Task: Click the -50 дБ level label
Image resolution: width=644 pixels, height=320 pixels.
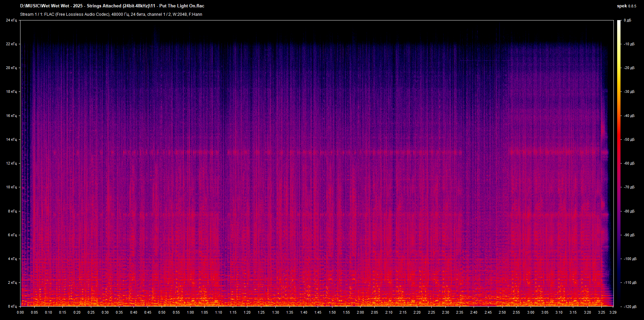Action: tap(629, 139)
